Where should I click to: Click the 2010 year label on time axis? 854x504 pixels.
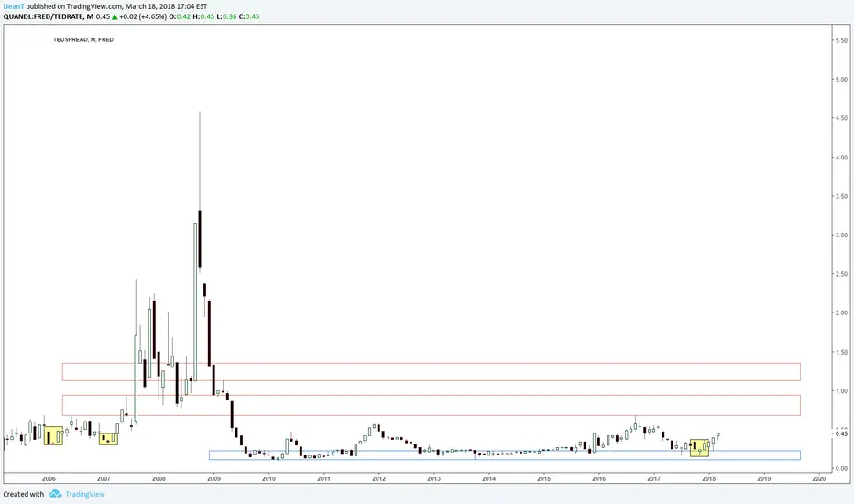point(268,479)
